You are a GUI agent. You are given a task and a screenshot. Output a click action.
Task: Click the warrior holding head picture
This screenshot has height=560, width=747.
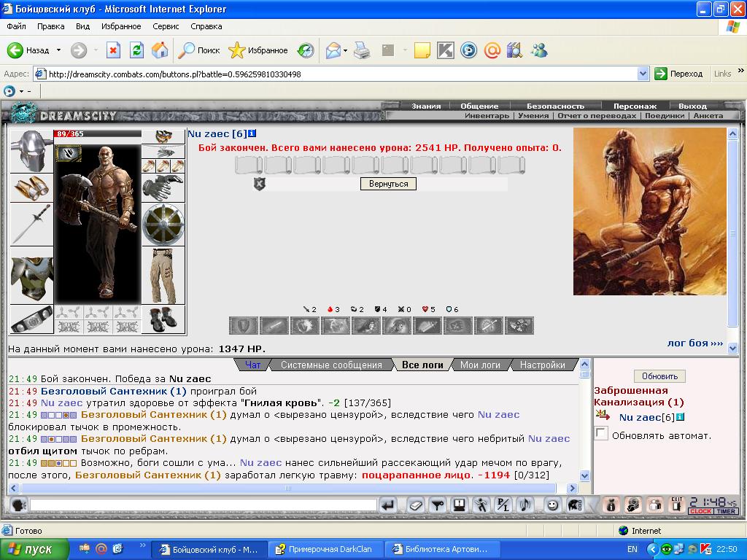point(650,211)
